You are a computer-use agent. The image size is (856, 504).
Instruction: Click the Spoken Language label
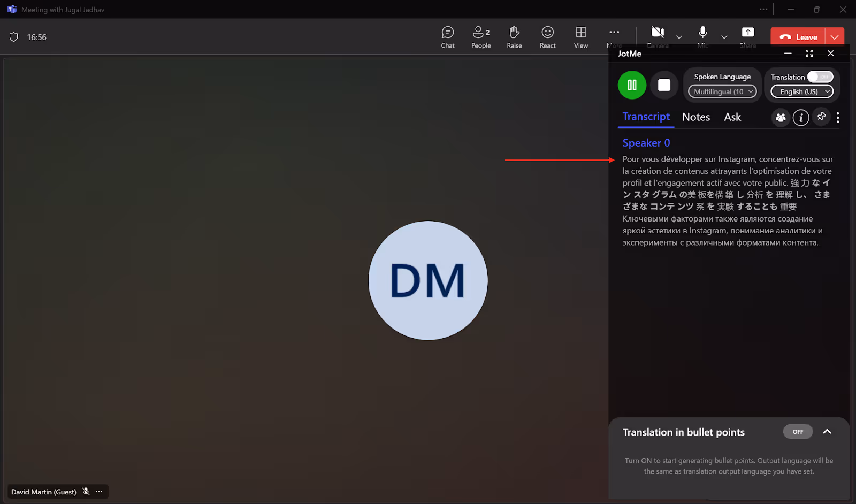(x=722, y=77)
